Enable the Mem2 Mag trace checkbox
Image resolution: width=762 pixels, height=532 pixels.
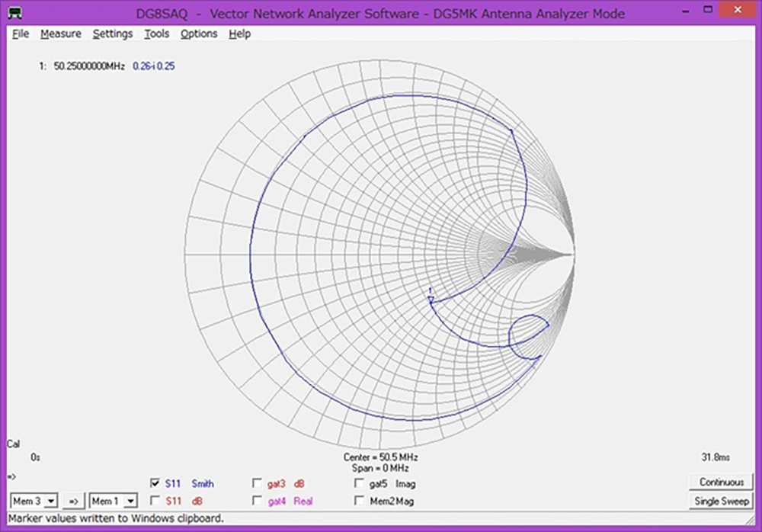click(x=359, y=501)
